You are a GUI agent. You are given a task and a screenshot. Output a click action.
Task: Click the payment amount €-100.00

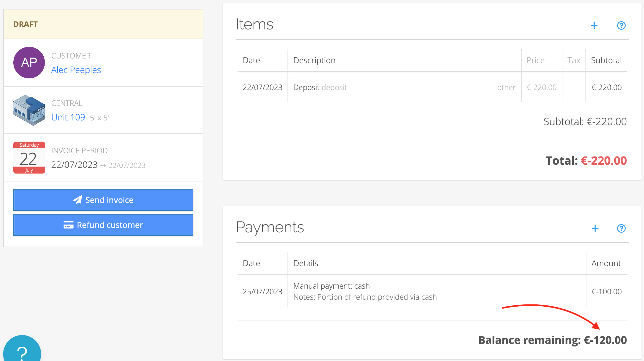click(606, 291)
